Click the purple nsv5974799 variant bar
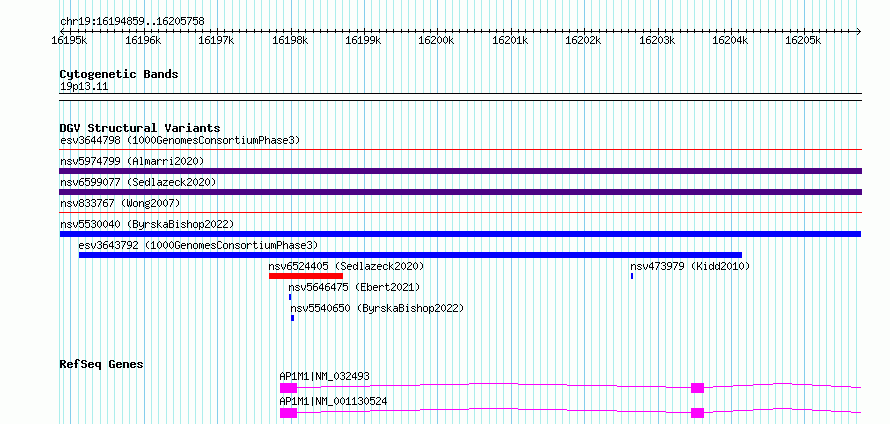Image resolution: width=890 pixels, height=424 pixels. pos(460,171)
